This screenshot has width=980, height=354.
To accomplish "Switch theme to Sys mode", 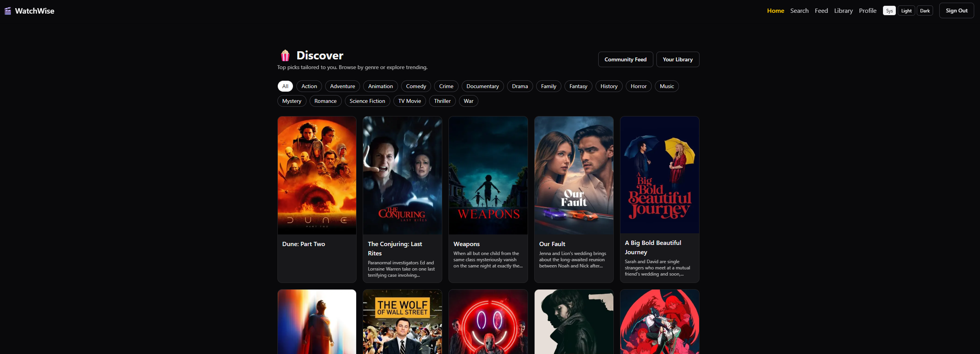I will click(x=889, y=11).
